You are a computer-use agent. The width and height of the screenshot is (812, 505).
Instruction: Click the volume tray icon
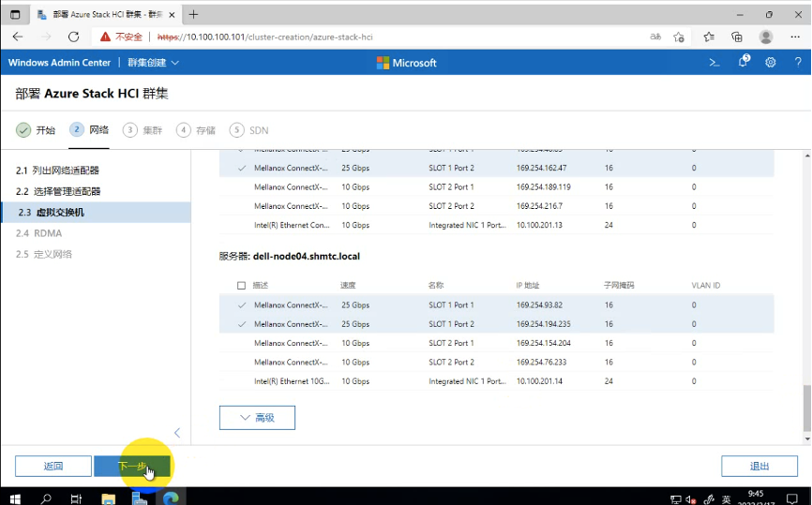tap(691, 499)
